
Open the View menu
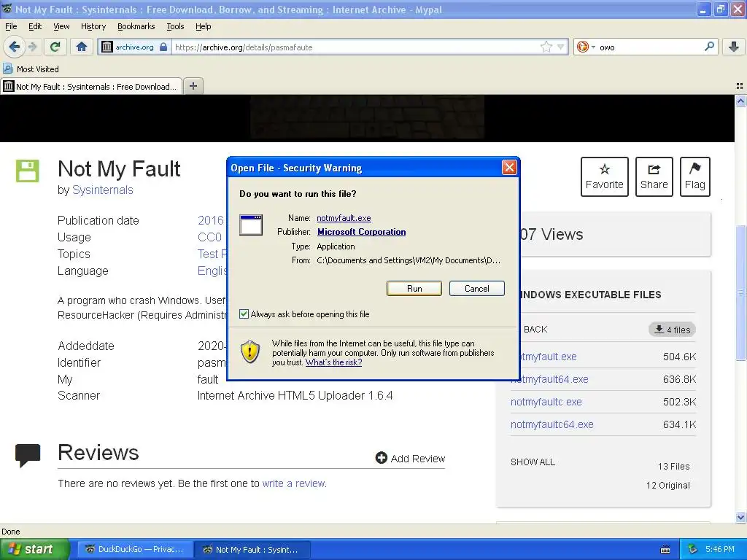[x=61, y=26]
